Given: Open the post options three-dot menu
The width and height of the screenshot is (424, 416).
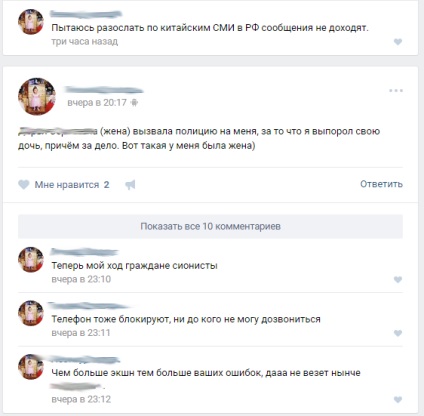Looking at the screenshot, I should point(396,90).
